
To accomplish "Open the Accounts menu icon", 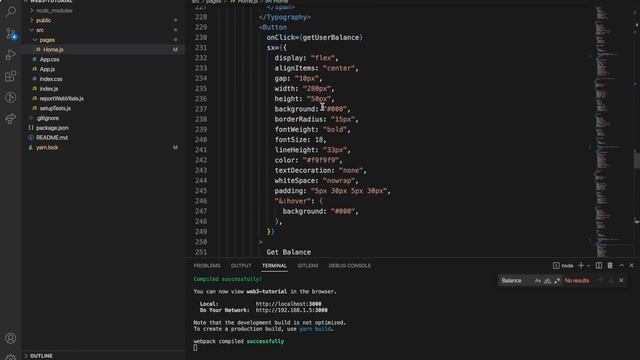I will 11,338.
